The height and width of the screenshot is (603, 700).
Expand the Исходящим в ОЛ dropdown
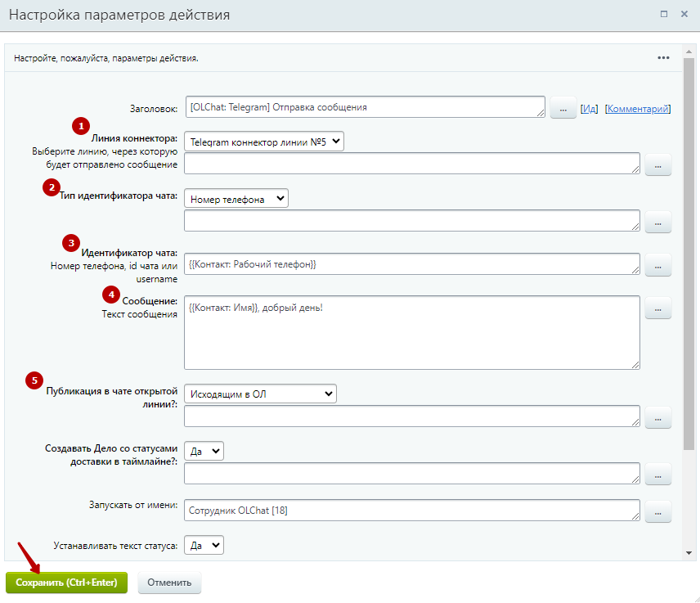[260, 394]
